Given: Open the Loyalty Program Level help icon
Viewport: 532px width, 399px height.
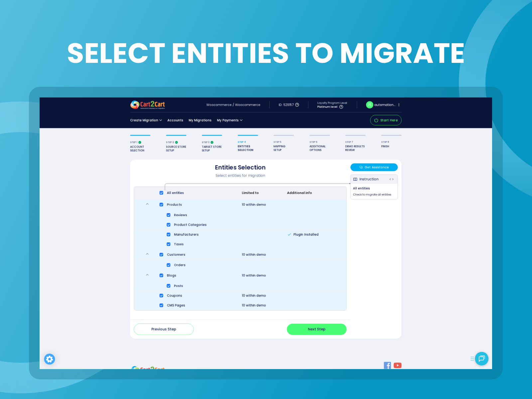Looking at the screenshot, I should tap(341, 107).
